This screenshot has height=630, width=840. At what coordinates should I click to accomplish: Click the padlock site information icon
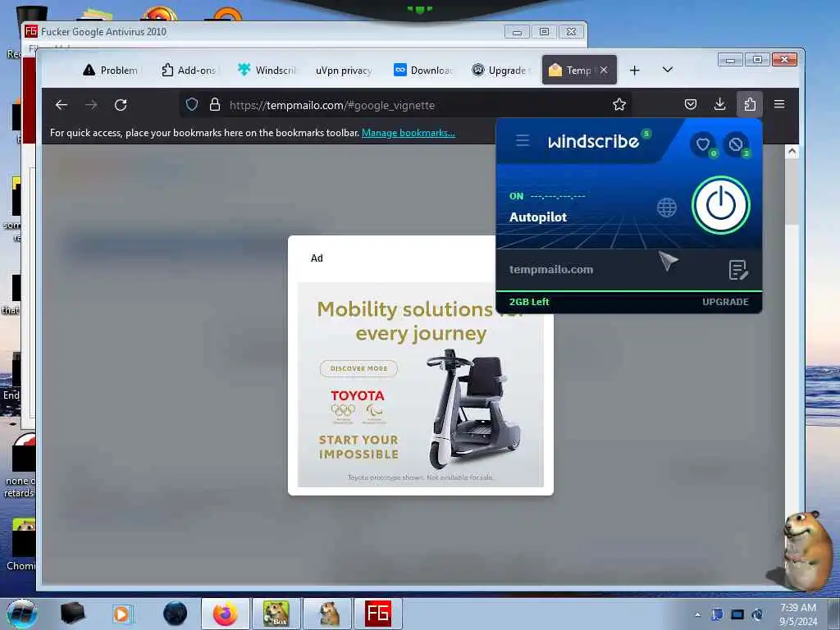(215, 104)
